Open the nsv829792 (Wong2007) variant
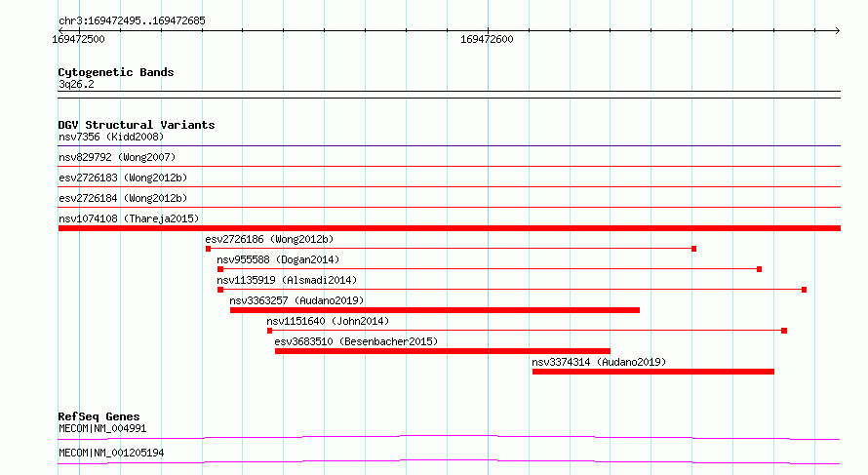The width and height of the screenshot is (868, 475). click(117, 157)
